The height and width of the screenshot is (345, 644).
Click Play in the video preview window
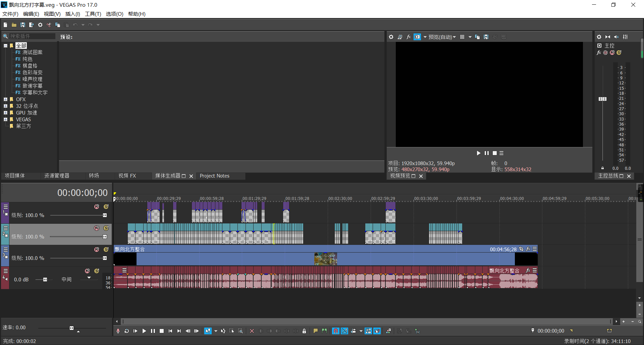479,153
